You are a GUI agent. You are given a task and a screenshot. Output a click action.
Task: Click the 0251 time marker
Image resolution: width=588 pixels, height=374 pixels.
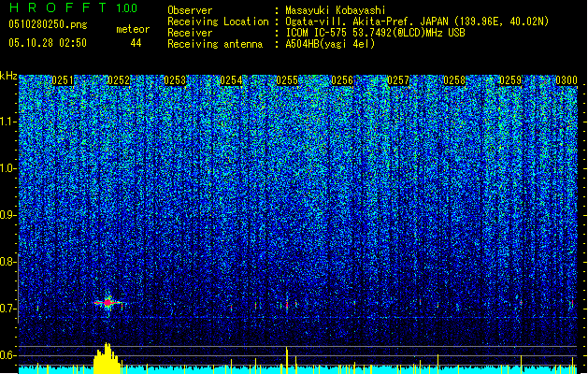[63, 80]
